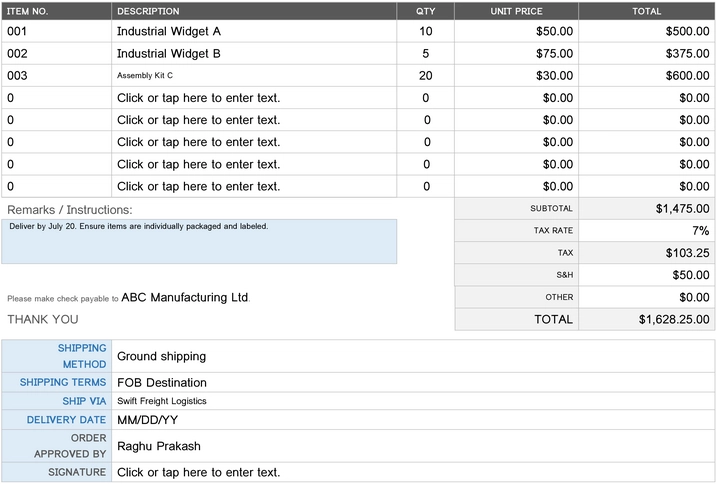This screenshot has width=717, height=484.
Task: Select the $600.00 line total cell
Action: (687, 75)
